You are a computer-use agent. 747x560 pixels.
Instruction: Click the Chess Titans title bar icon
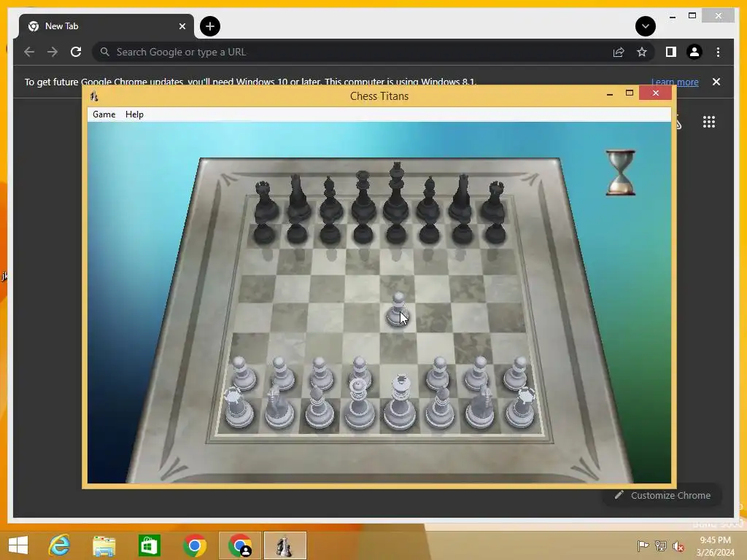coord(94,96)
